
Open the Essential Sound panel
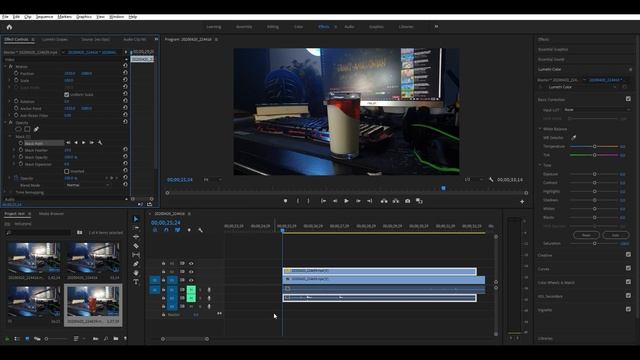[x=551, y=60]
